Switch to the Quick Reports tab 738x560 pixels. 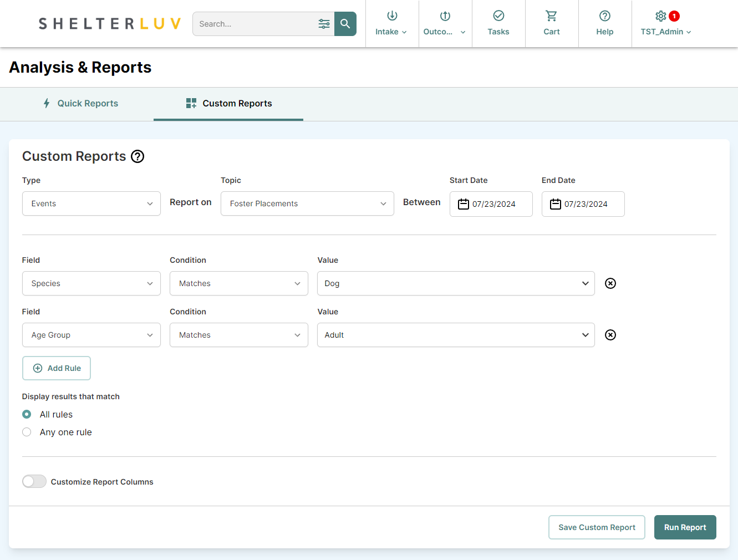(81, 103)
